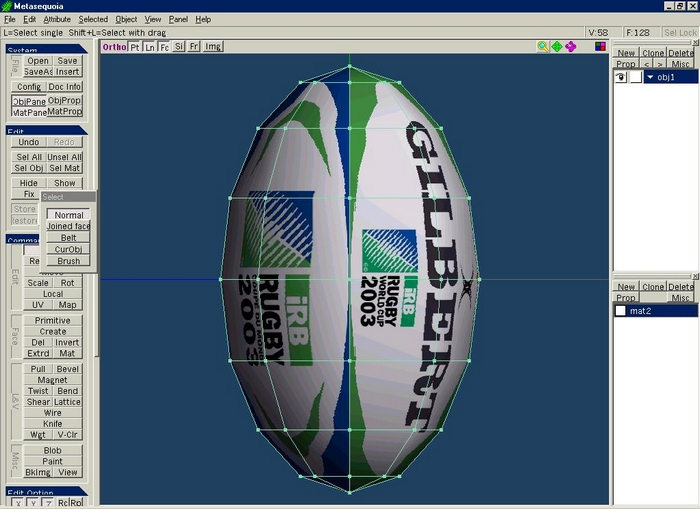Choose Belt in the Select popup

(68, 238)
